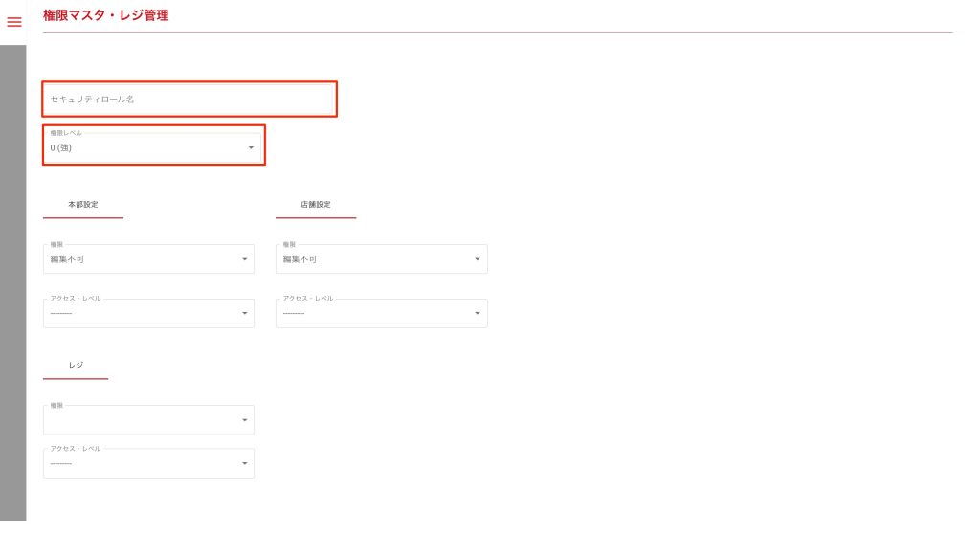Open the hamburger menu icon
The width and height of the screenshot is (980, 535).
click(13, 22)
